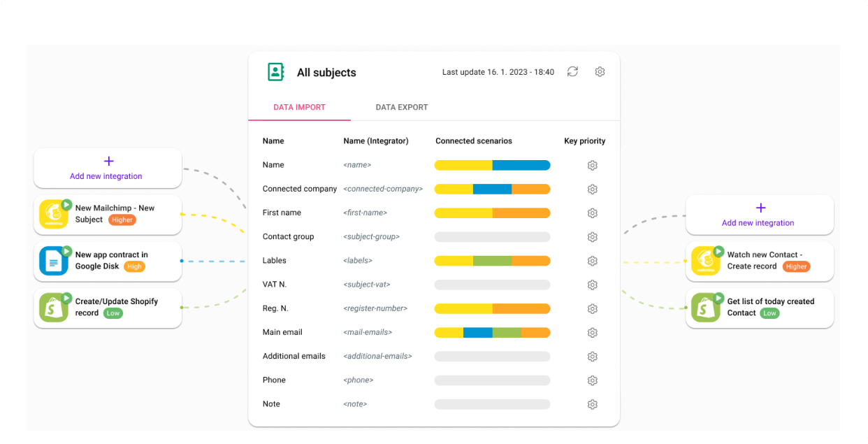
Task: Click Shopify icon on today created Contact card
Action: (x=705, y=308)
